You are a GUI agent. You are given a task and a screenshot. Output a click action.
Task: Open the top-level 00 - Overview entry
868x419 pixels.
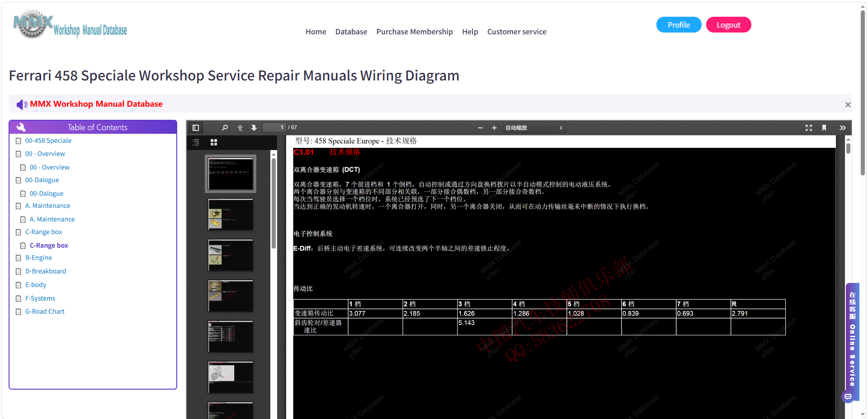pyautogui.click(x=45, y=154)
